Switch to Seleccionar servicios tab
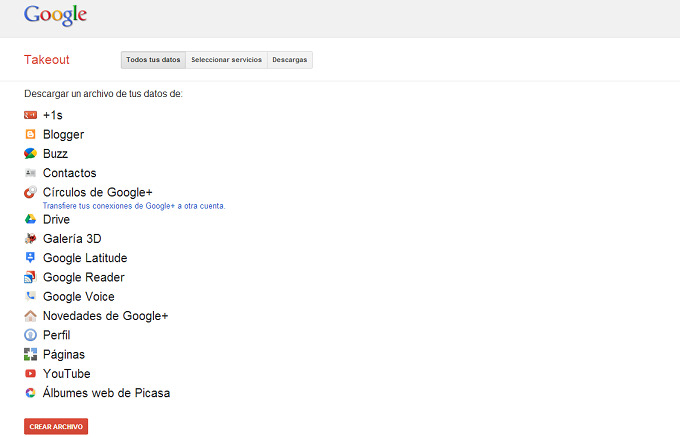This screenshot has height=437, width=680. coord(226,60)
